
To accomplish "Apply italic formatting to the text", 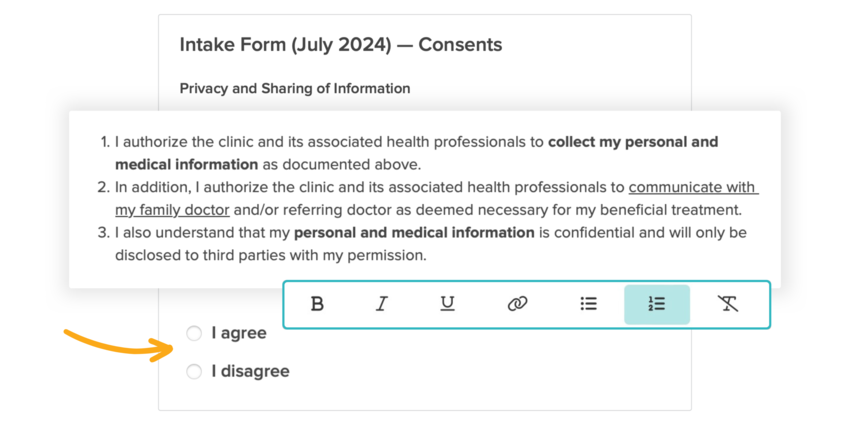I will click(381, 304).
